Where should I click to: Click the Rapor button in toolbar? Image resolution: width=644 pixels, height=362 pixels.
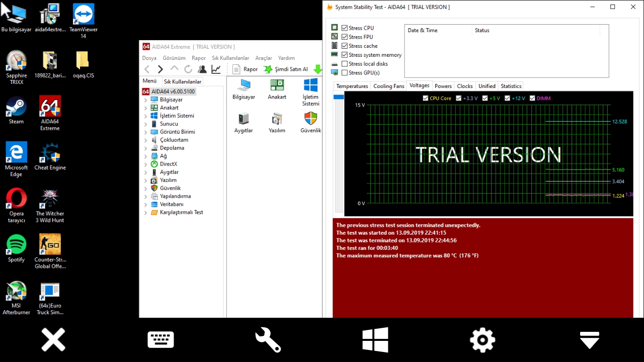(x=245, y=69)
